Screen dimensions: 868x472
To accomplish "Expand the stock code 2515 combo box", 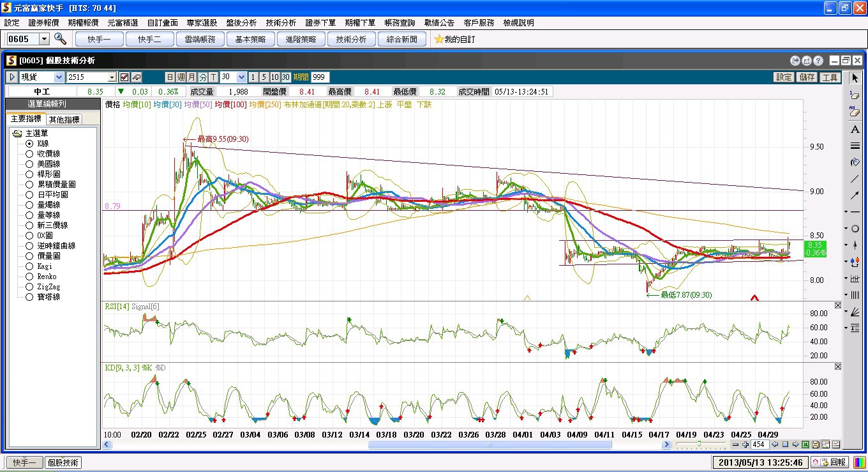I will pos(112,77).
